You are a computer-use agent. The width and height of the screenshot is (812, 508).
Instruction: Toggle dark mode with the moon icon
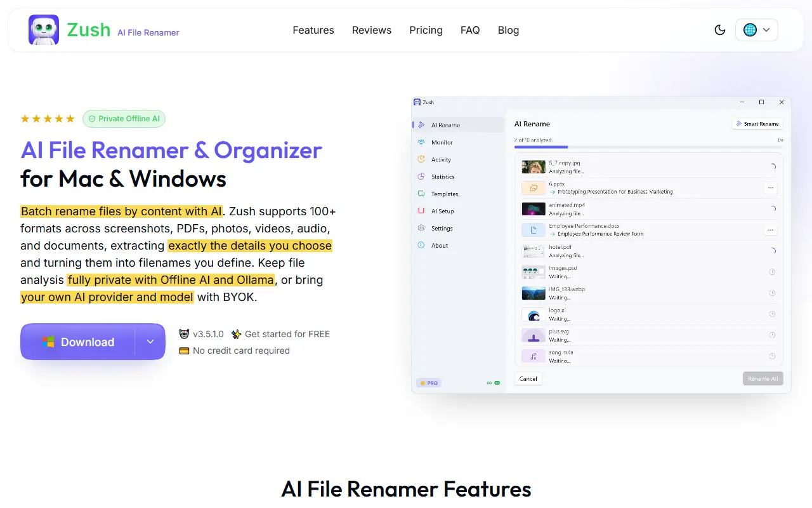(x=720, y=30)
